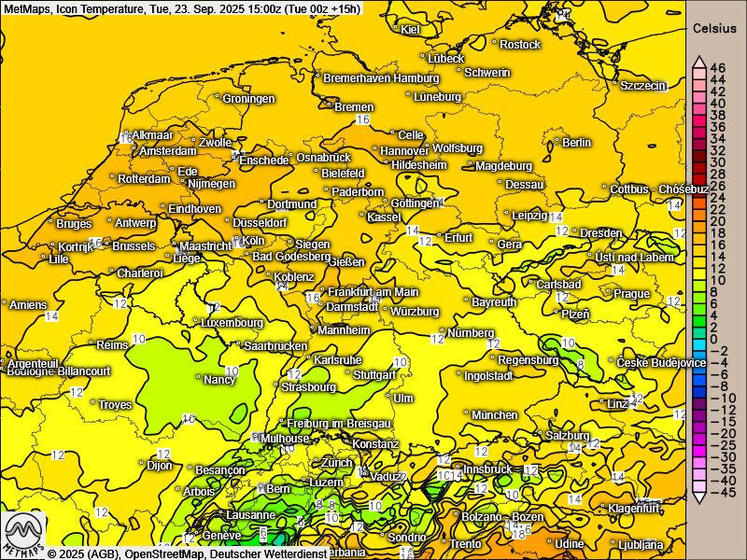The height and width of the screenshot is (560, 747).
Task: Select the Szczecin city marker
Action: [x=615, y=85]
